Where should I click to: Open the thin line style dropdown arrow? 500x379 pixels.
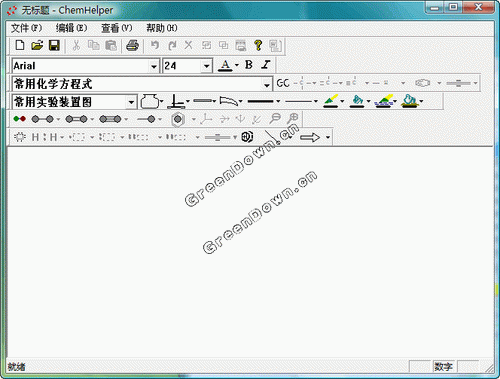coord(315,101)
